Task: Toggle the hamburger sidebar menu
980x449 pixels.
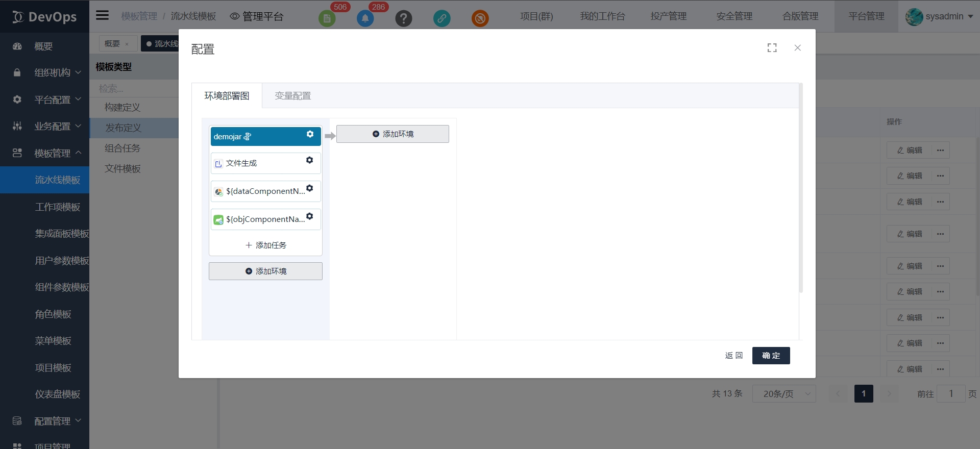Action: click(103, 15)
